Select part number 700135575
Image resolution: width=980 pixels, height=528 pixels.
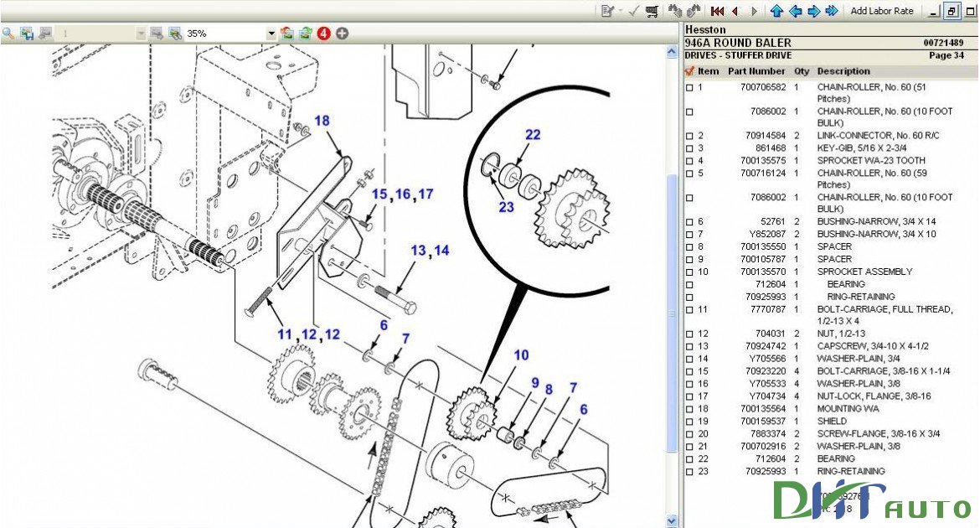762,161
